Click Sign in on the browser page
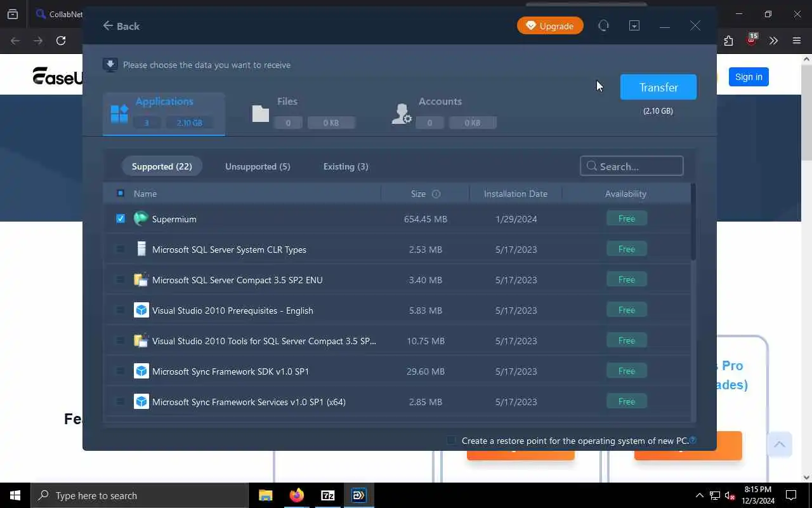812x508 pixels. [x=749, y=77]
